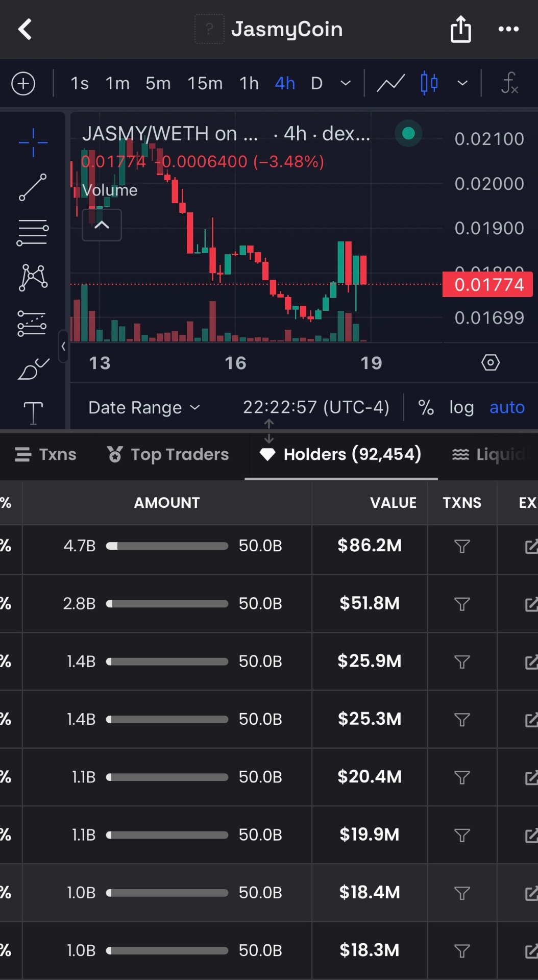Select the brush drawing tool
The width and height of the screenshot is (538, 980).
[33, 369]
